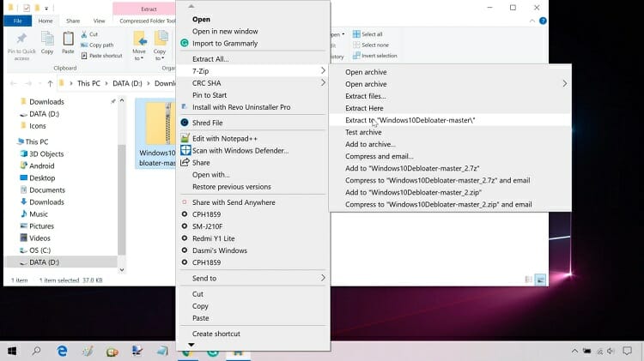Choose Share with Send Anywhere

coord(234,202)
